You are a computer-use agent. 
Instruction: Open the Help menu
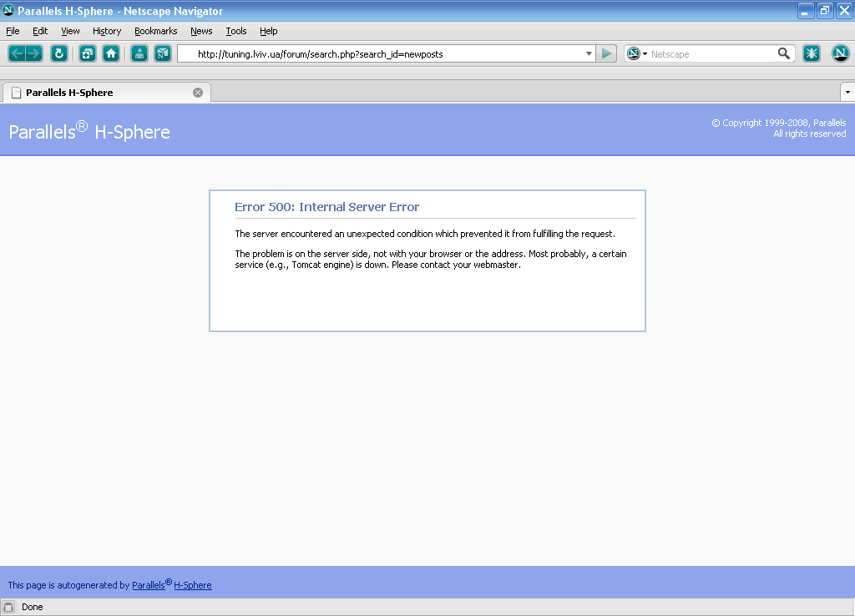[x=268, y=31]
